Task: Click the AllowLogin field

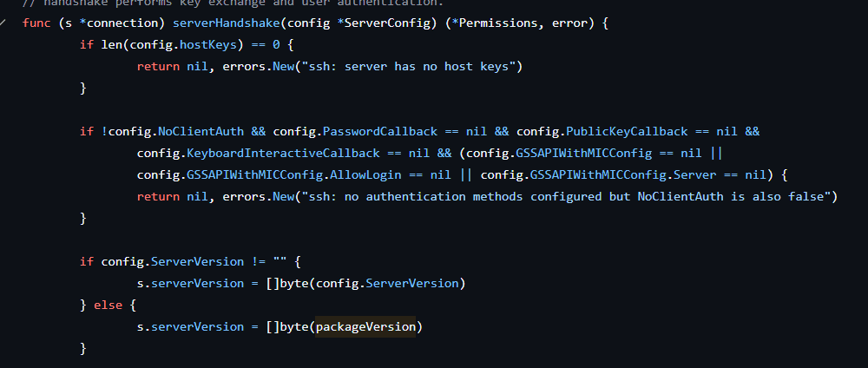Action: [x=365, y=174]
